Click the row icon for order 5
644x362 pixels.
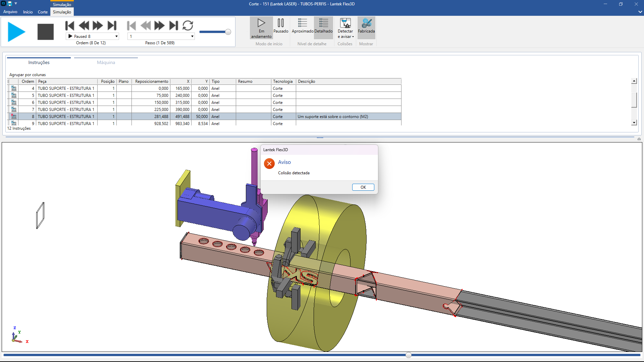[x=14, y=96]
